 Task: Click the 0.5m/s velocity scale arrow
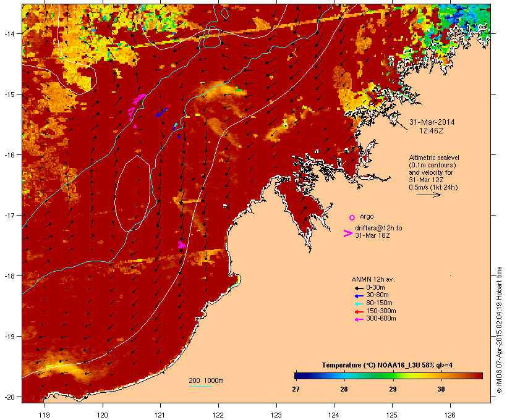[428, 195]
